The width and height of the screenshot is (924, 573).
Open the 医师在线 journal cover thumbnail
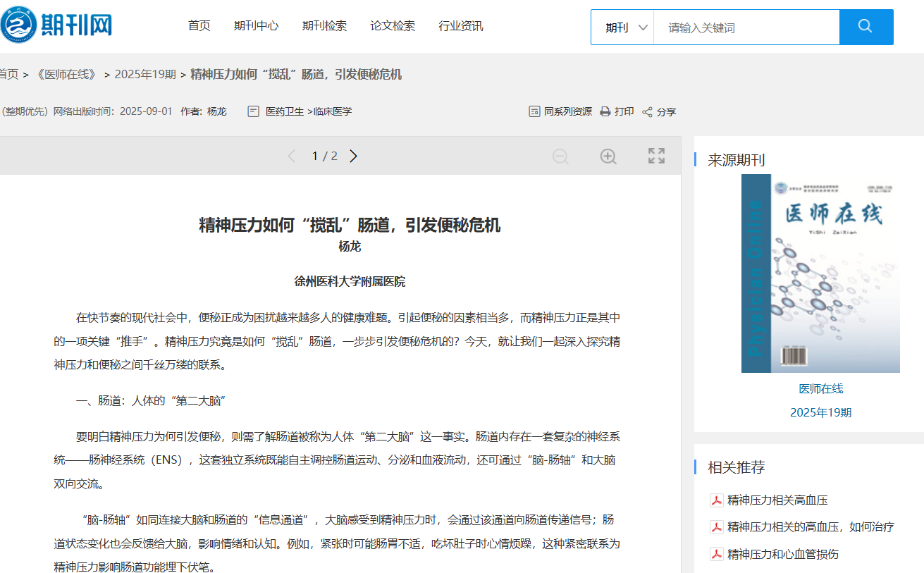click(820, 273)
